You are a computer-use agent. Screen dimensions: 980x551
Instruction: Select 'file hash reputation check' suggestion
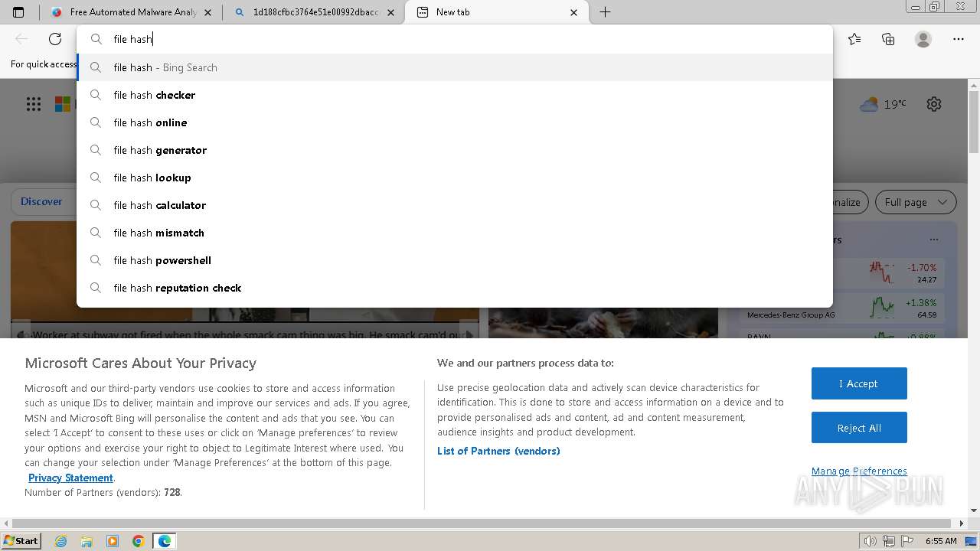(454, 288)
